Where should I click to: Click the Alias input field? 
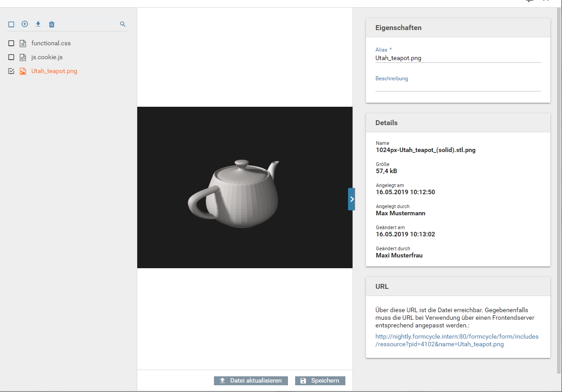(x=457, y=58)
